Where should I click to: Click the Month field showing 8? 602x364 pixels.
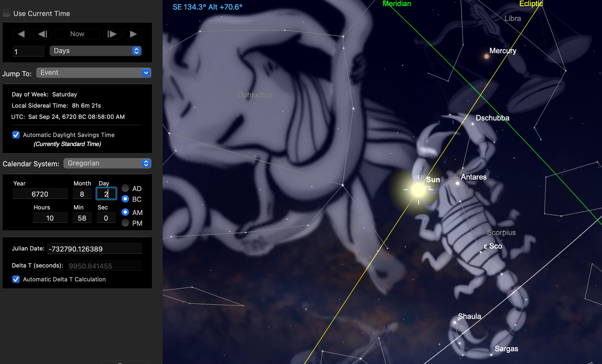[82, 194]
